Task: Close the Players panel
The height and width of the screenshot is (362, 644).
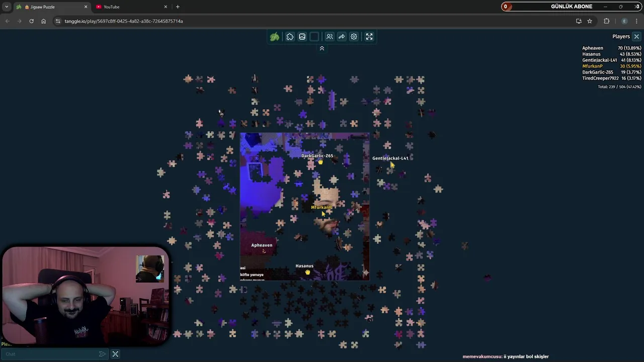Action: [636, 36]
